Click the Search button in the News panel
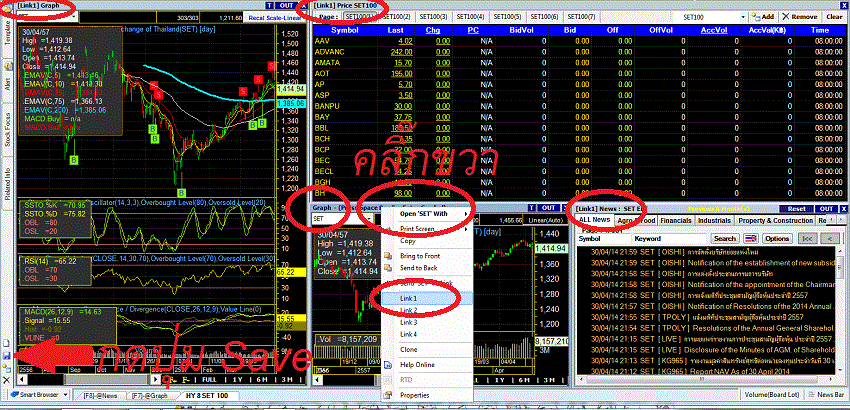Screen dimensions: 850x410 pos(725,239)
